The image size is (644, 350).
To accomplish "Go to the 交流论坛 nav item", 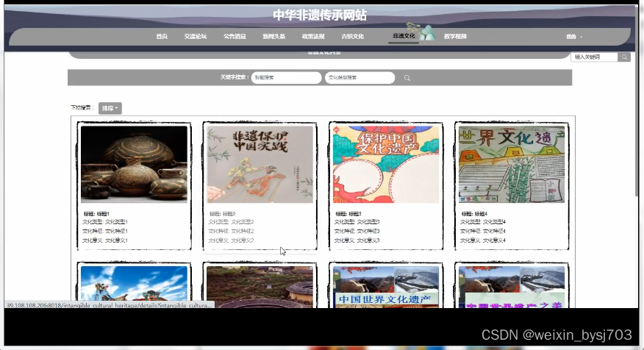I will [x=195, y=37].
